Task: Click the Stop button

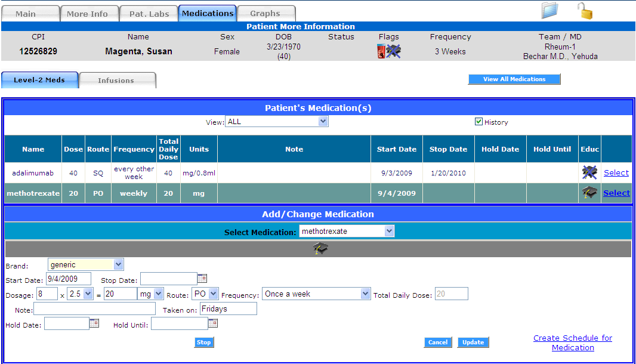Action: 203,342
